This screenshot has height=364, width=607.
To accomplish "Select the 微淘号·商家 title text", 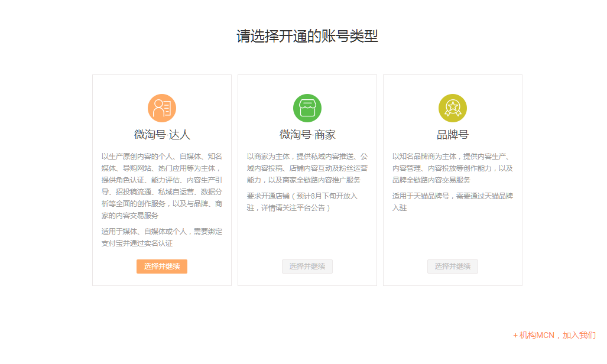I will pos(307,135).
